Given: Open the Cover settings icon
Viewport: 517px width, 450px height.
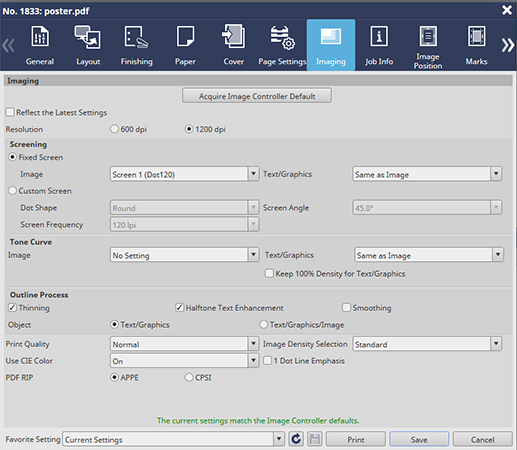Looking at the screenshot, I should (233, 36).
